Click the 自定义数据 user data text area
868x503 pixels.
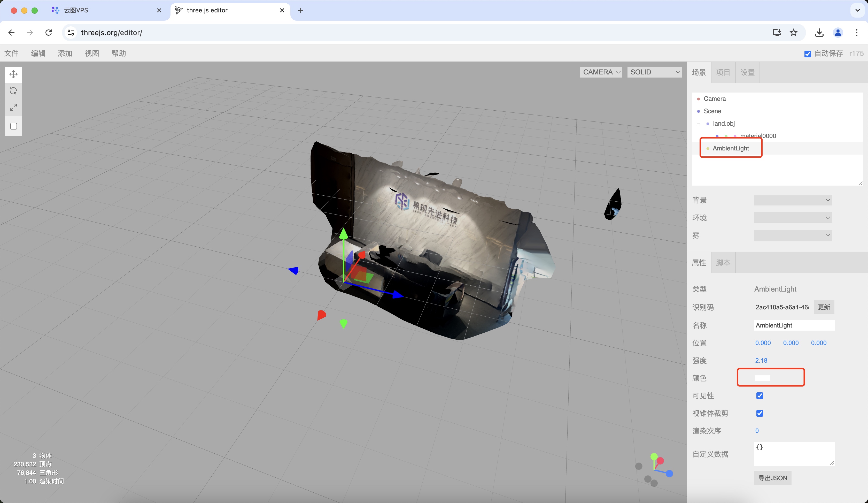[x=794, y=454]
